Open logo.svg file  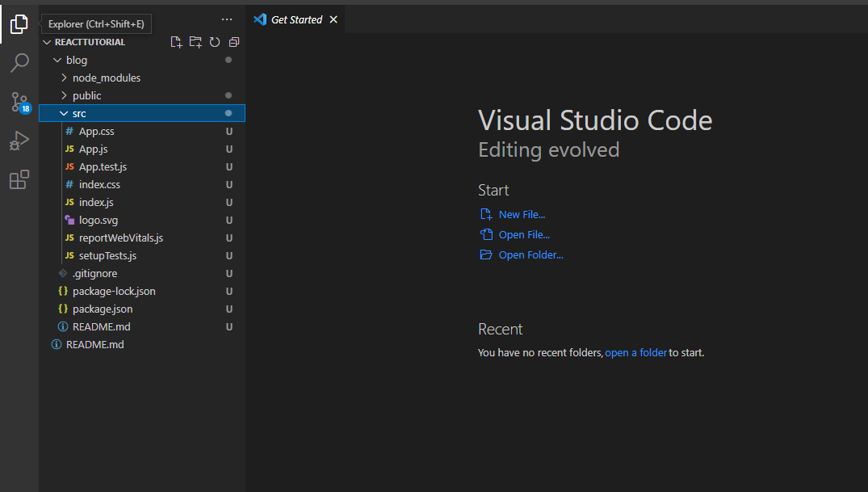pos(142,220)
